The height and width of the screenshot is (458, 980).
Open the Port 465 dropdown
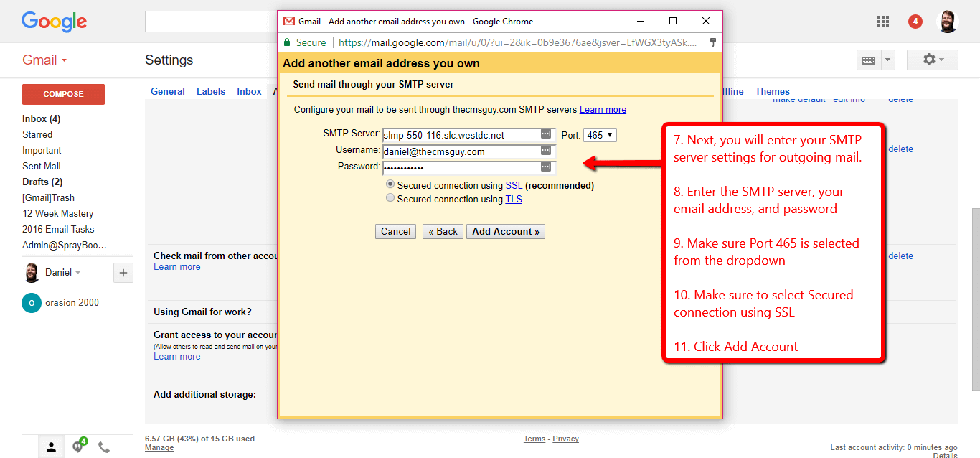point(600,135)
